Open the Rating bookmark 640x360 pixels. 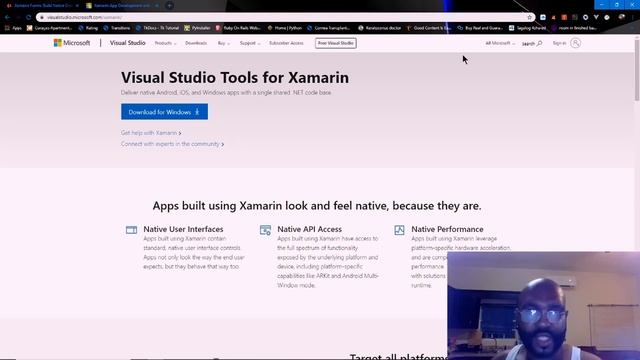coord(88,28)
